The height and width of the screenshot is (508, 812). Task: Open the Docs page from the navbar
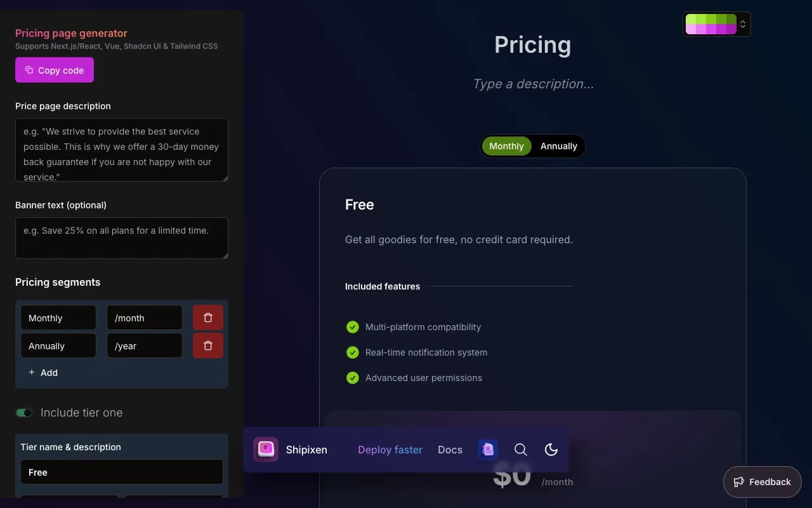(x=450, y=450)
